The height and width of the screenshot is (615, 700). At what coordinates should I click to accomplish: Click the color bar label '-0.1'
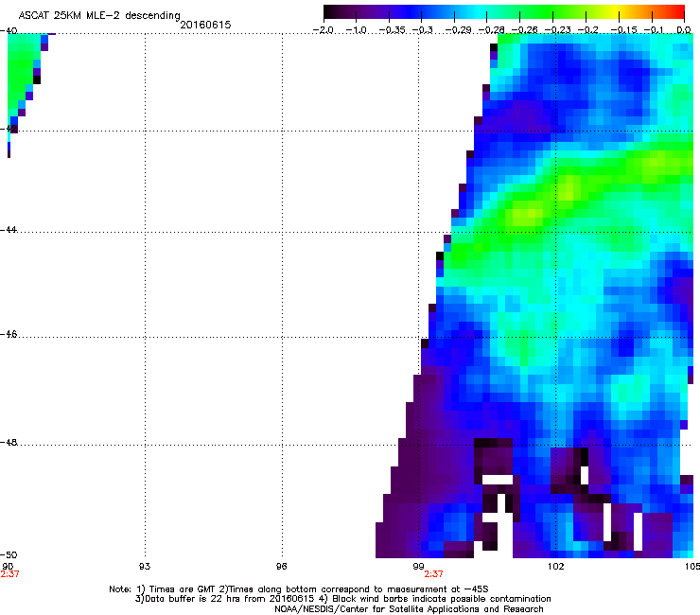tap(654, 30)
